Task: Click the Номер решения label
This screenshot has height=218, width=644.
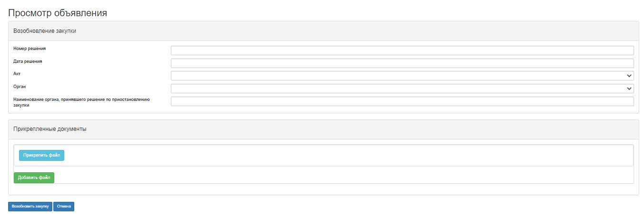Action: (x=30, y=49)
